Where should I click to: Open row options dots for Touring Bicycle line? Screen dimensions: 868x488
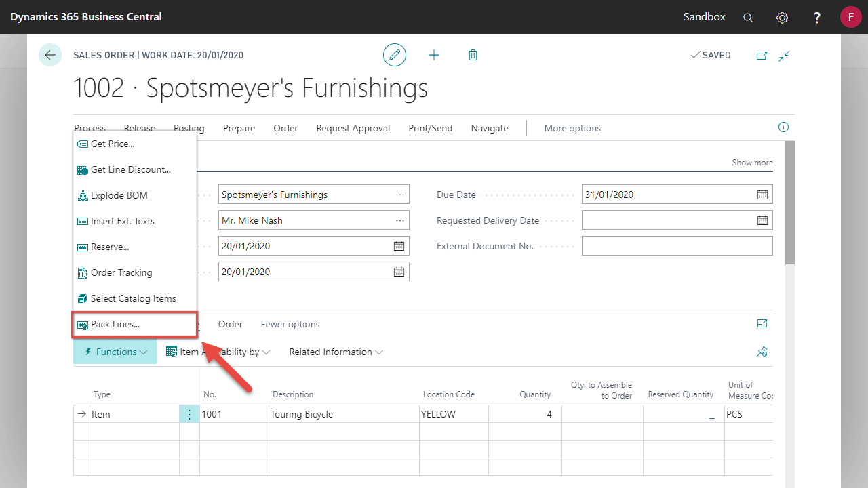tap(189, 414)
